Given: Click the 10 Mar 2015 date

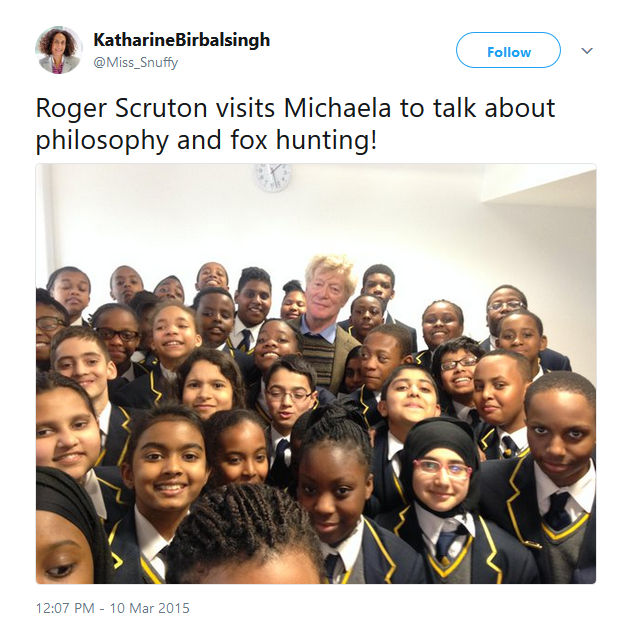Looking at the screenshot, I should [150, 608].
